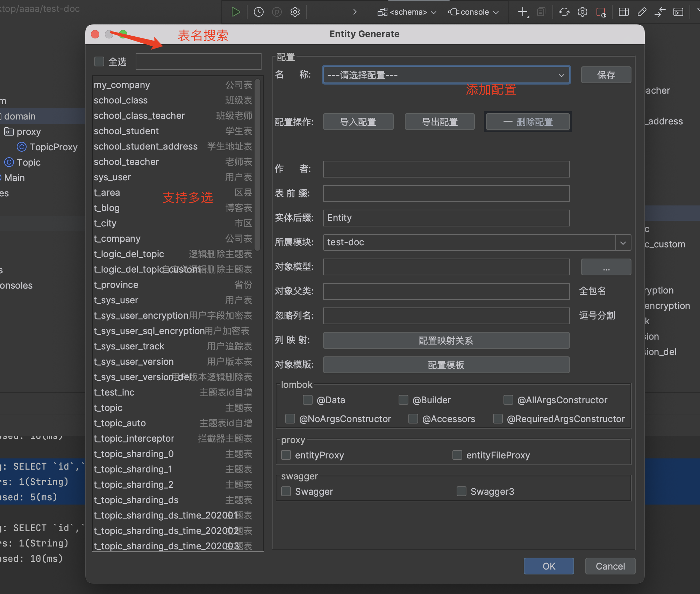
Task: Click the 对象父类 input field
Action: coord(446,291)
